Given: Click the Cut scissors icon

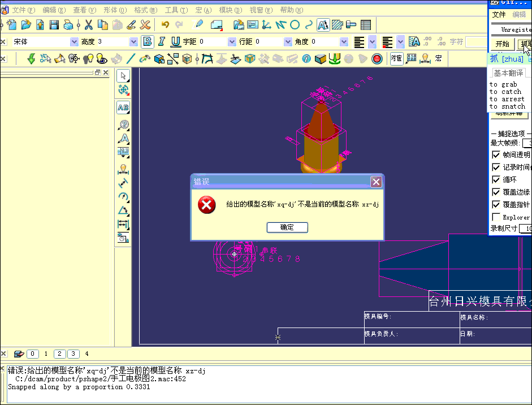Looking at the screenshot, I should coord(89,25).
